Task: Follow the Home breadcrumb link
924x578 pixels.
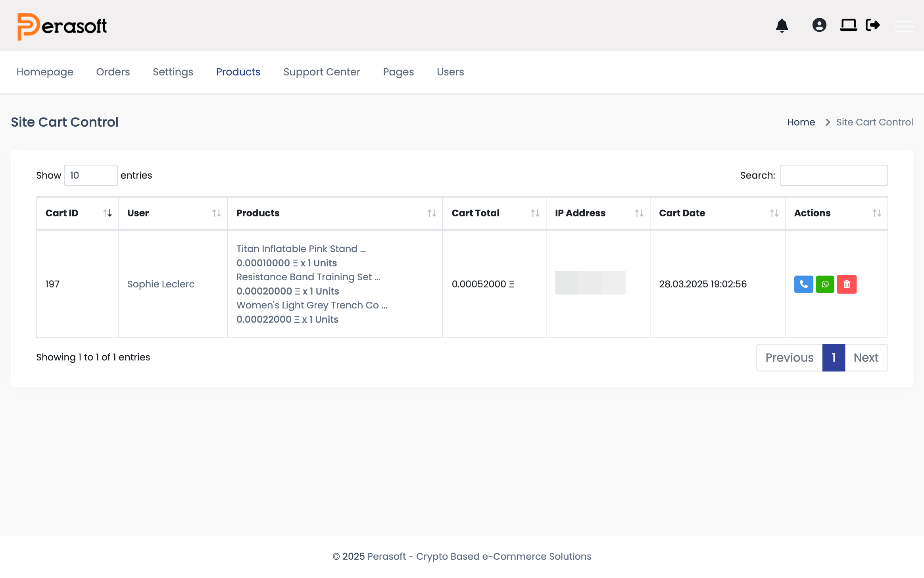Action: [x=801, y=122]
